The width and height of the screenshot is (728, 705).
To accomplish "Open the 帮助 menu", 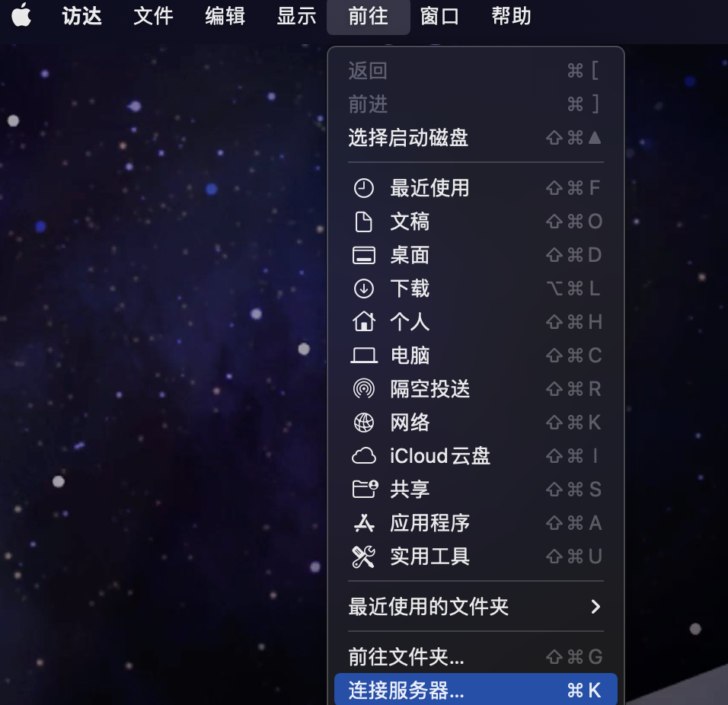I will point(511,16).
